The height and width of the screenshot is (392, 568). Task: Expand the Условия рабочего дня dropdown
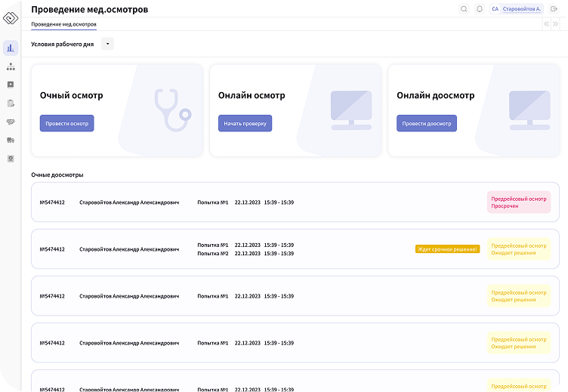click(107, 44)
